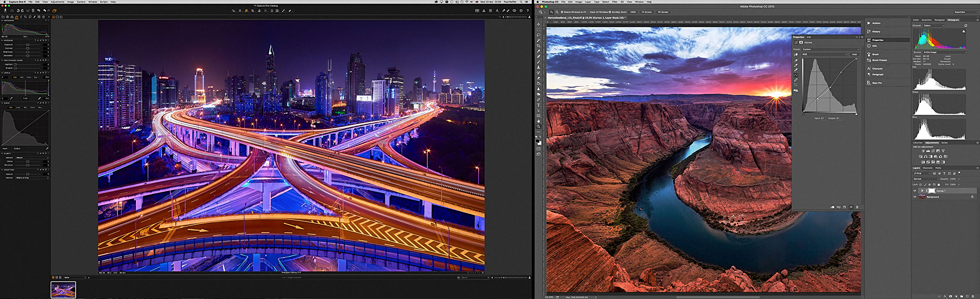Toggle Resize Windows to Fit checkbox

point(562,12)
